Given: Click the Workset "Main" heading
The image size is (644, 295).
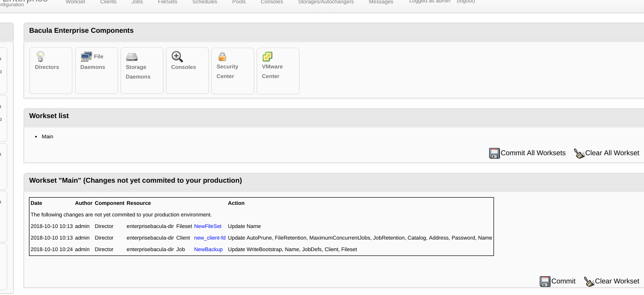Looking at the screenshot, I should click(x=136, y=180).
